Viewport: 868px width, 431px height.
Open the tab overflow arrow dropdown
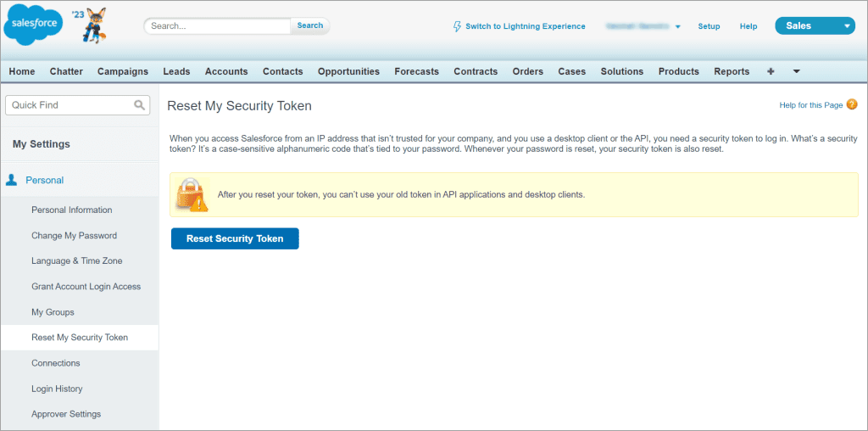click(796, 72)
